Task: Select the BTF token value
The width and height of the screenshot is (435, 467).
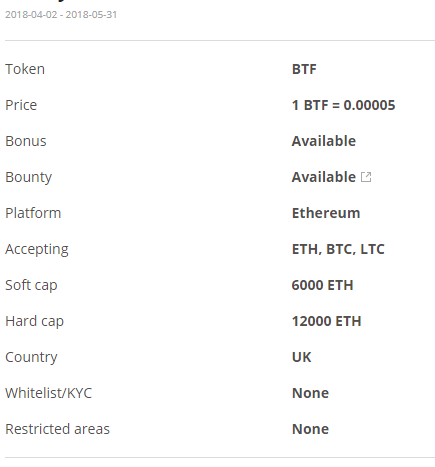Action: 304,69
